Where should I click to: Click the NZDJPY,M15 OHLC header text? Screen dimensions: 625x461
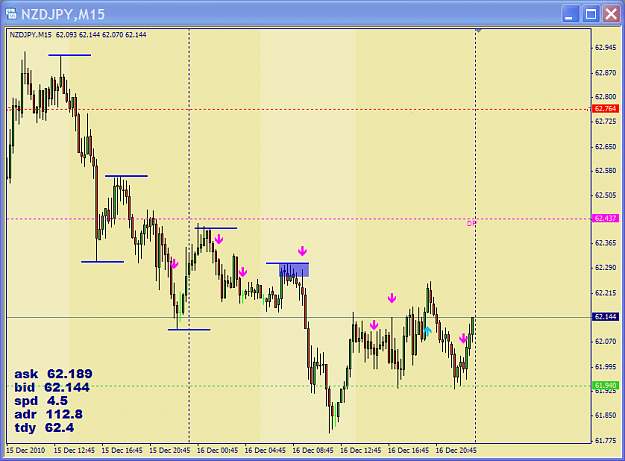coord(78,35)
